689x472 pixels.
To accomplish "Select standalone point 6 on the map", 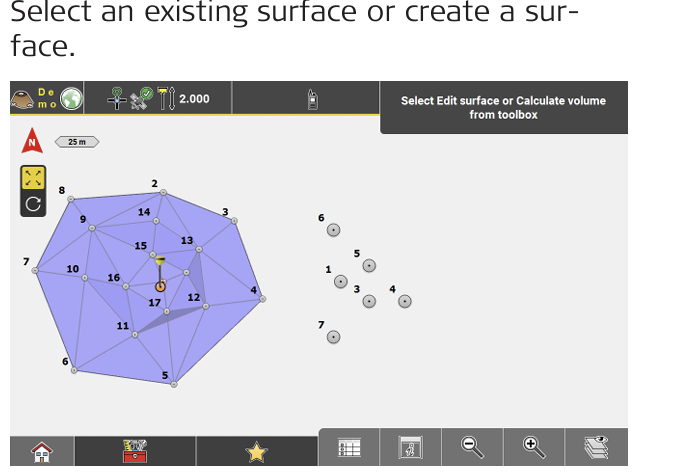I will point(334,230).
